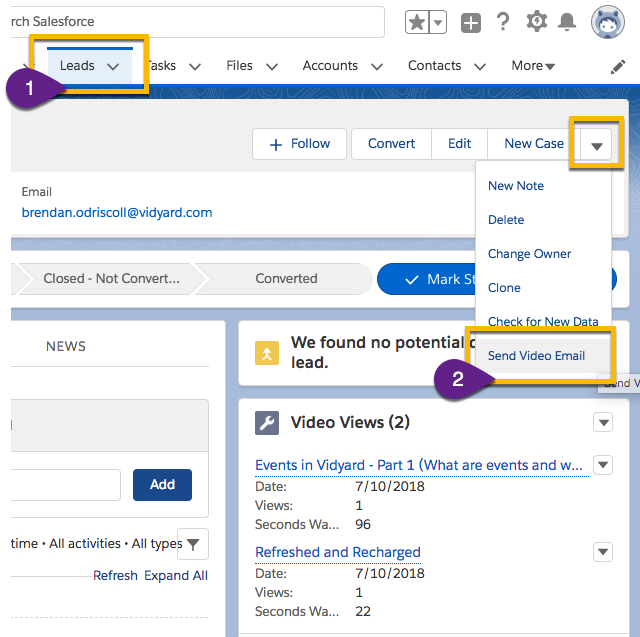
Task: Click the Video Views wrench icon
Action: point(267,423)
